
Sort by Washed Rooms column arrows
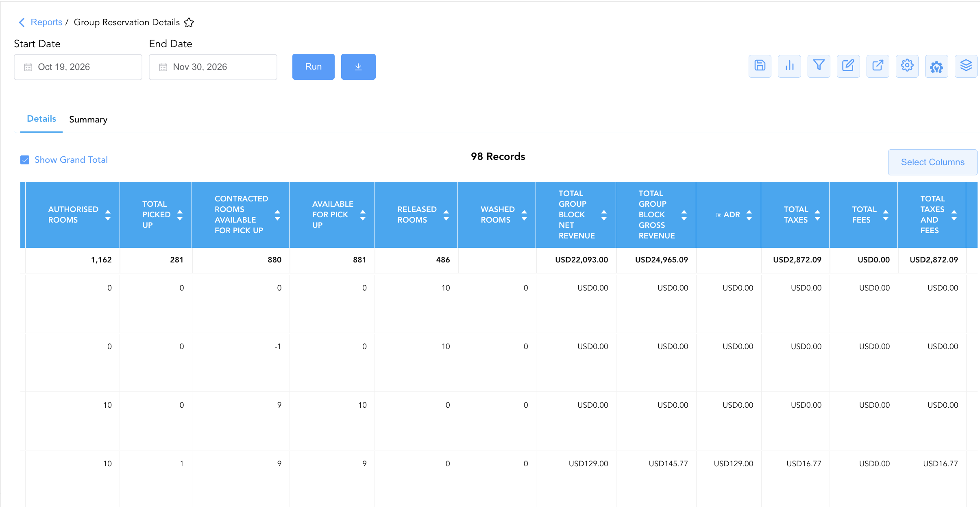[524, 215]
